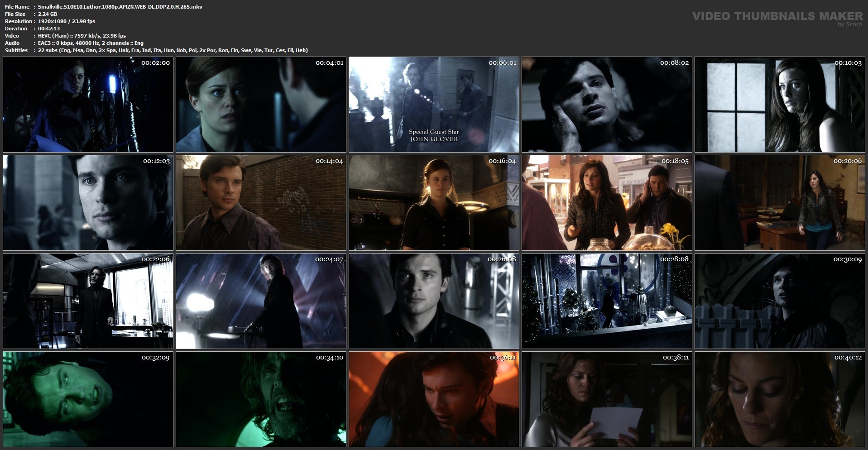Select the thumbnail stamped 00:04:01
The image size is (868, 450).
[261, 105]
